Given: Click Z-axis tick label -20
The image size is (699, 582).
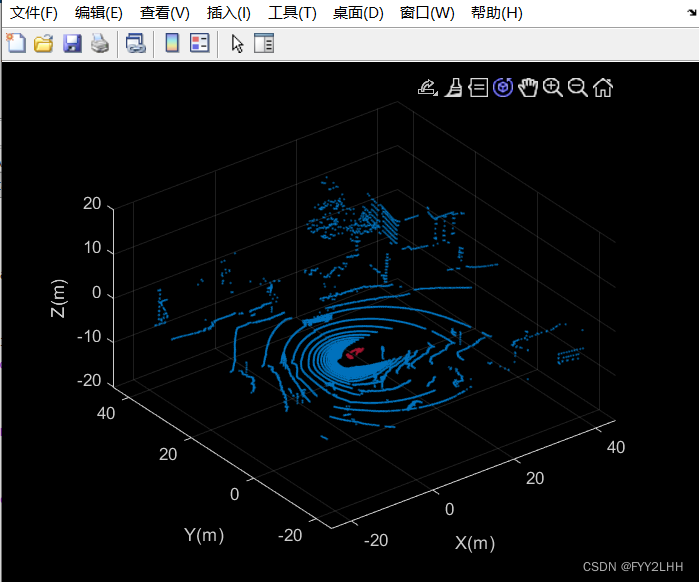Looking at the screenshot, I should pos(89,381).
